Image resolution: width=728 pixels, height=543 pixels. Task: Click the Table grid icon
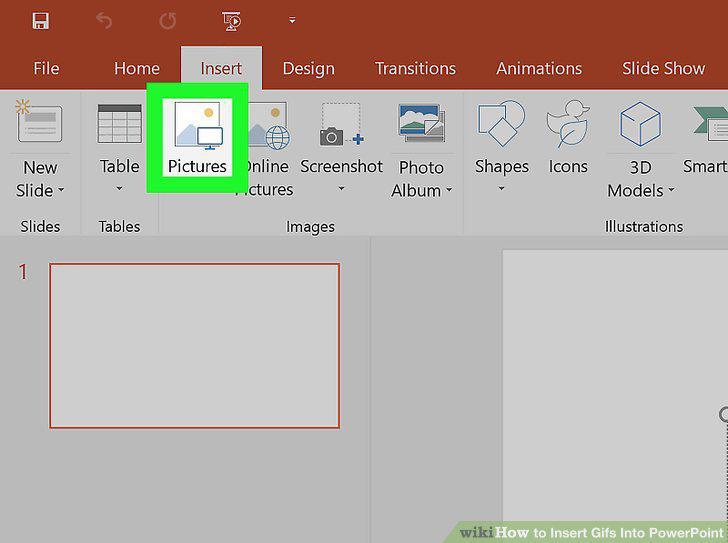119,123
